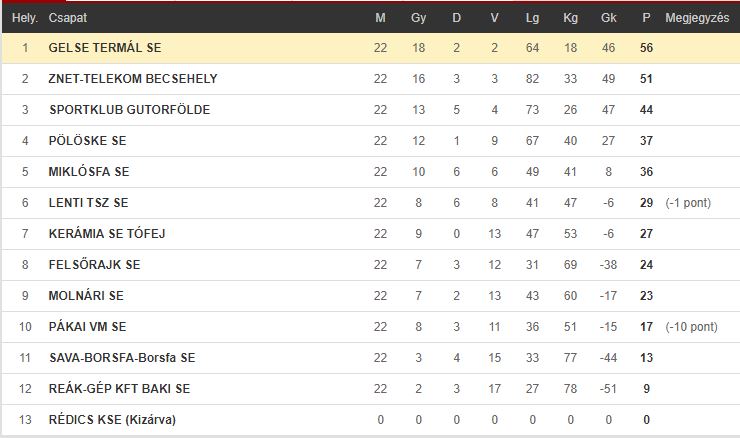Click the Csapat column header

(68, 18)
